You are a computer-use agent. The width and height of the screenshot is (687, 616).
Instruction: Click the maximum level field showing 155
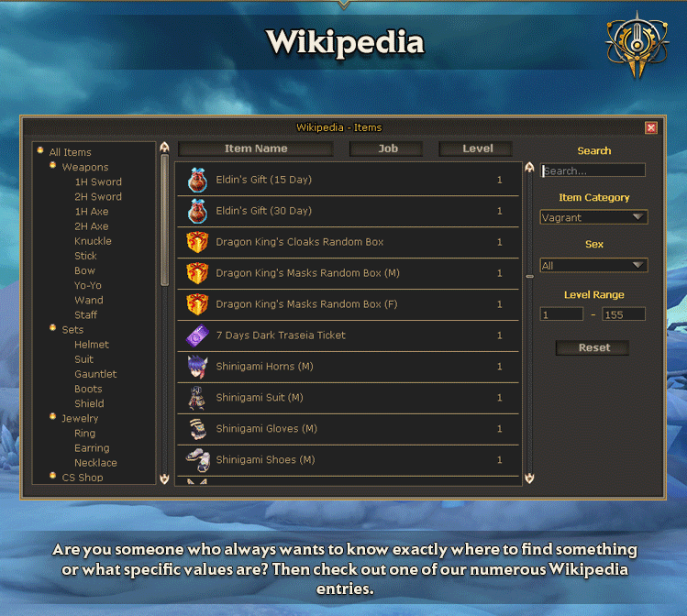[624, 314]
